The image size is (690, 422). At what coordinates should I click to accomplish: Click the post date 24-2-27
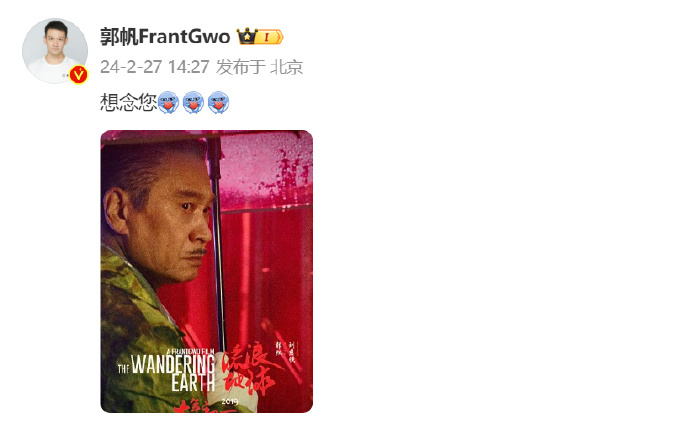131,67
